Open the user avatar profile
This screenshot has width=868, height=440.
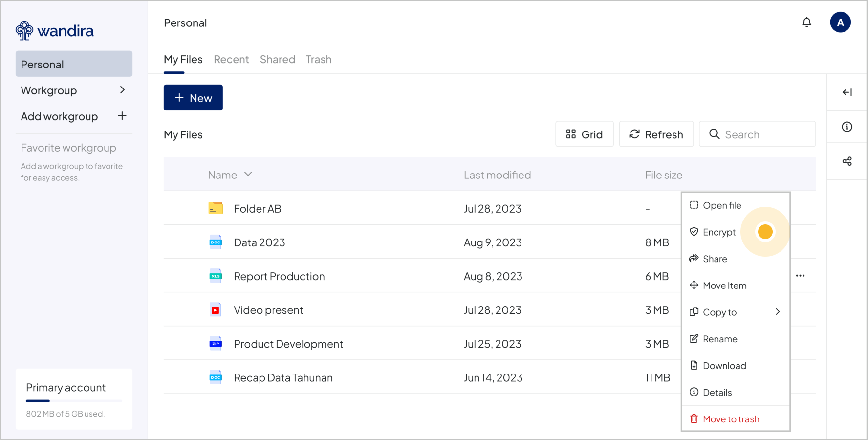(x=840, y=22)
